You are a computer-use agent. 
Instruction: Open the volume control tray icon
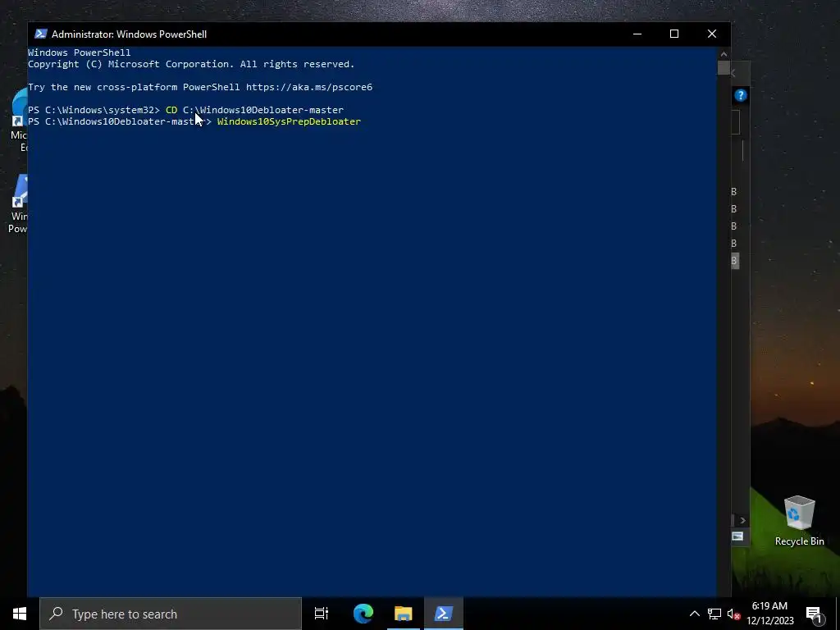(733, 614)
